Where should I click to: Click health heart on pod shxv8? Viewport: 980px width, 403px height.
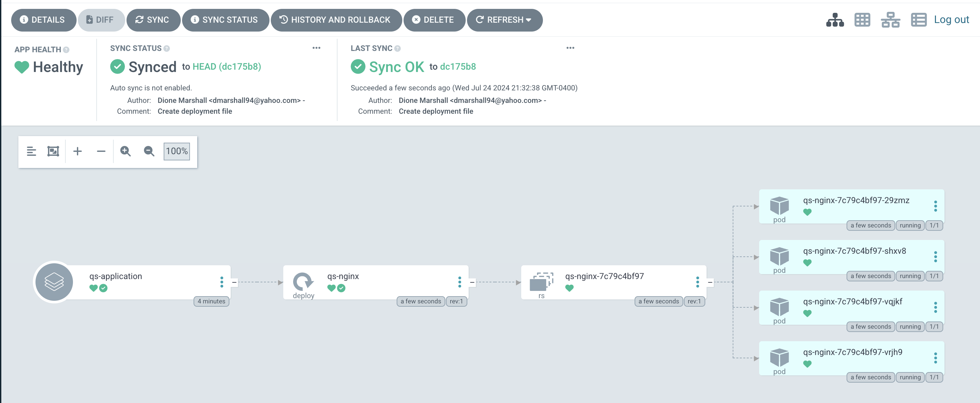coord(807,263)
